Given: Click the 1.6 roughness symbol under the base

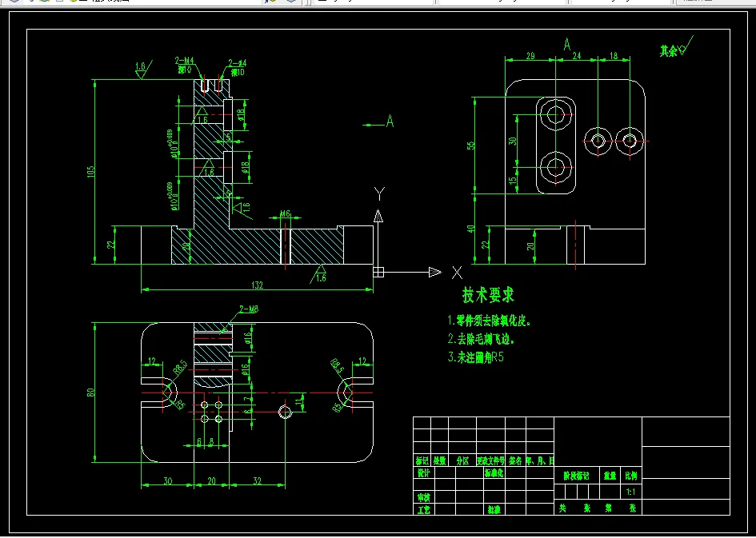Looking at the screenshot, I should pyautogui.click(x=318, y=274).
